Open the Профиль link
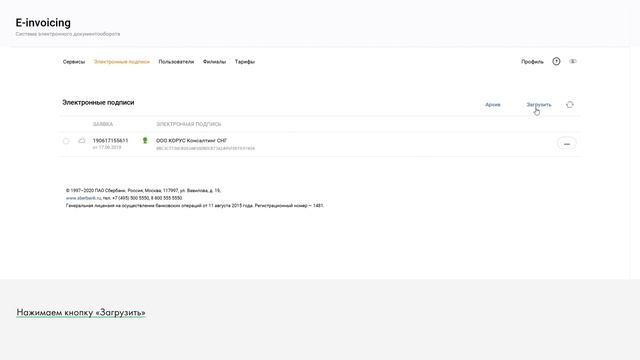Viewport: 640px width, 360px height. 532,62
